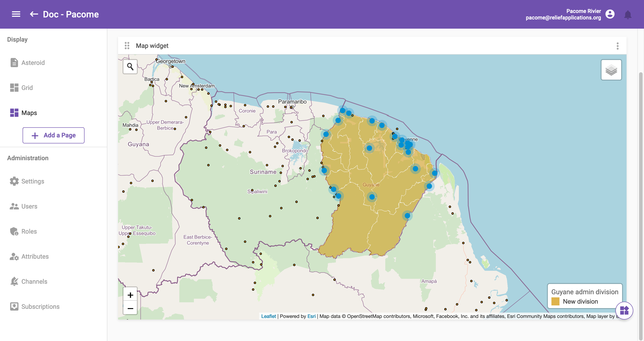
Task: Open the hamburger navigation menu
Action: 16,14
